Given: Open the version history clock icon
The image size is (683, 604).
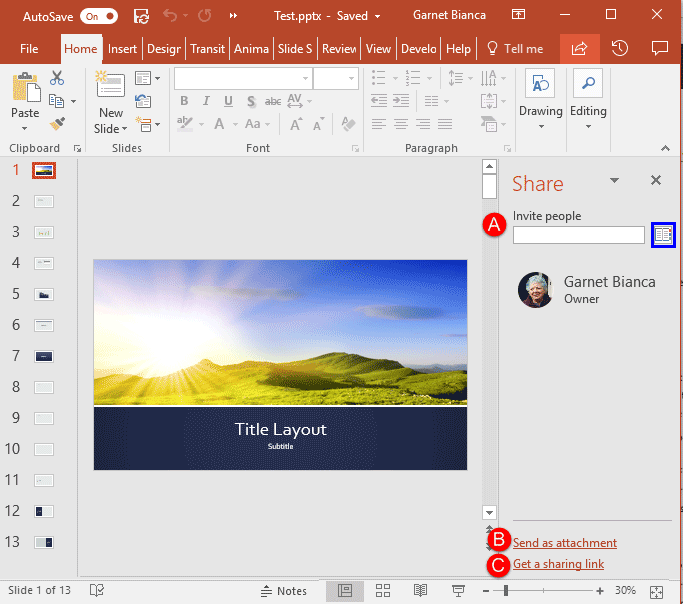Looking at the screenshot, I should click(619, 48).
